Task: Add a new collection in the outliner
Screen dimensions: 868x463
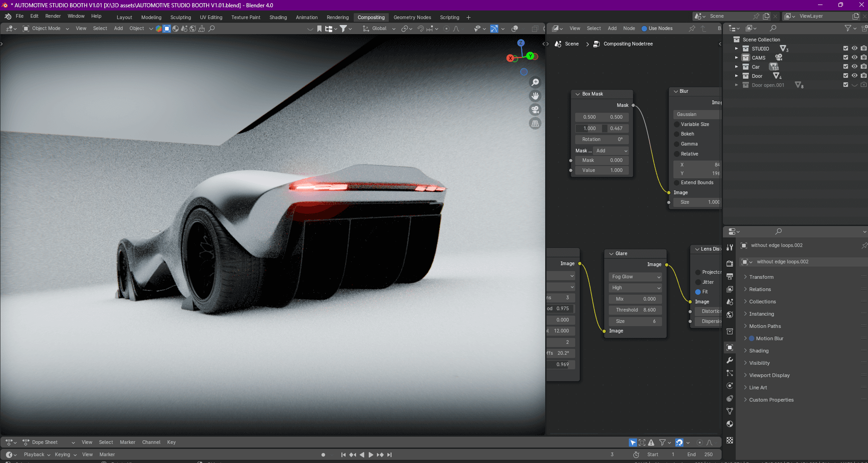Action: click(x=864, y=28)
